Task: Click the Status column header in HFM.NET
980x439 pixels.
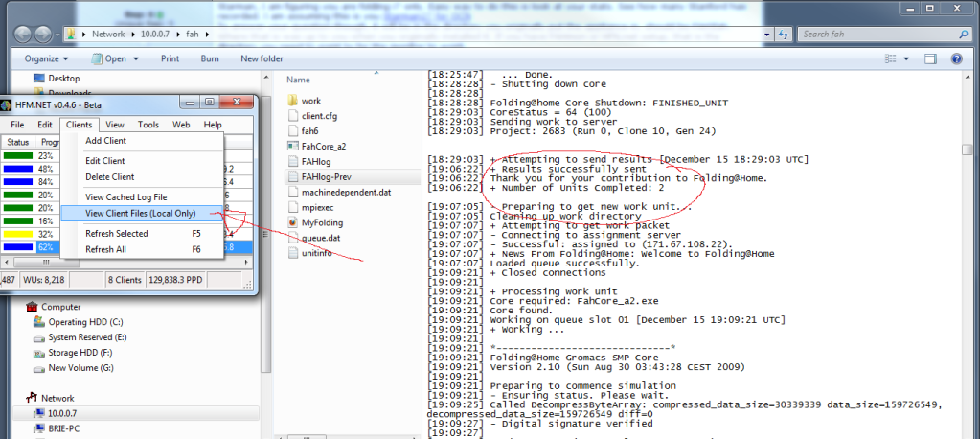Action: 18,142
